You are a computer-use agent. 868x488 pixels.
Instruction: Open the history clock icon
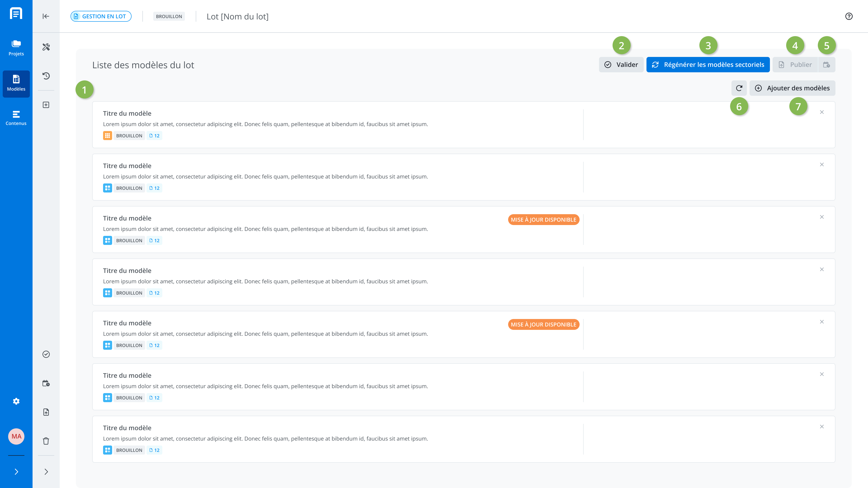click(46, 76)
